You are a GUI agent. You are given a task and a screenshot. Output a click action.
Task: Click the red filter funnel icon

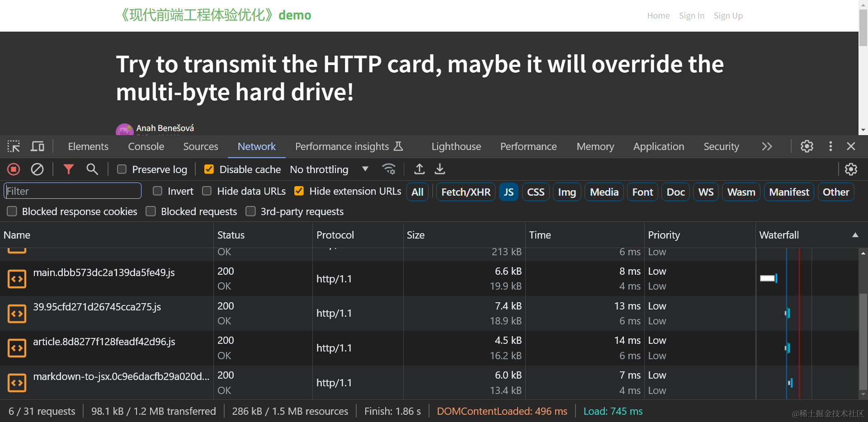pyautogui.click(x=68, y=169)
